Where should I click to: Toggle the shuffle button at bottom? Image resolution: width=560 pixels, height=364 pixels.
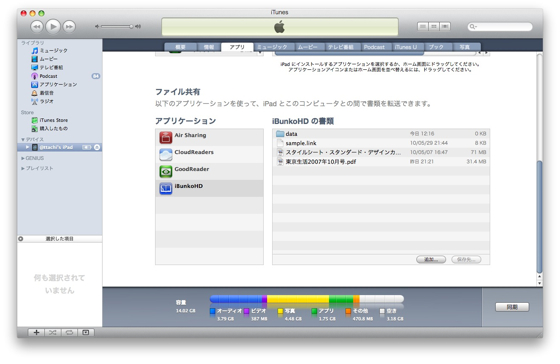(x=53, y=333)
